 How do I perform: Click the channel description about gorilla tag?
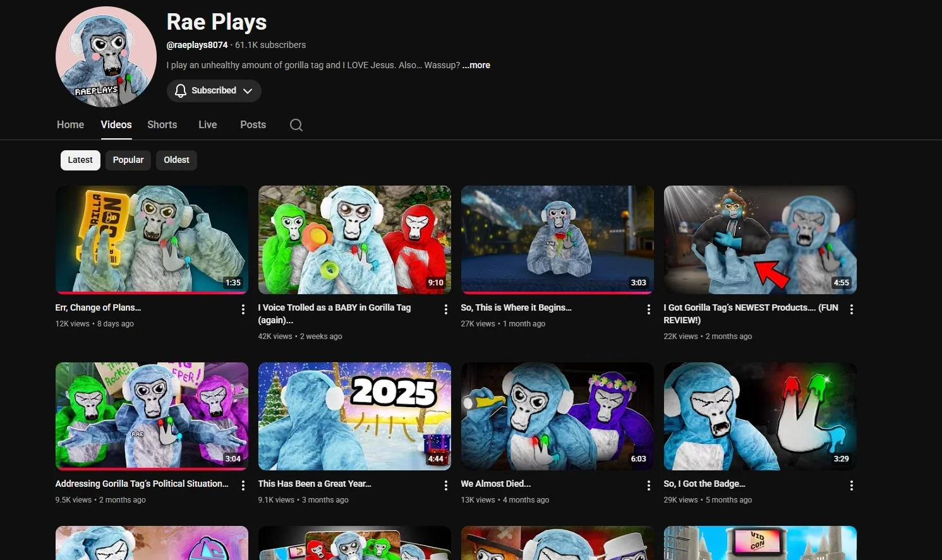point(313,65)
